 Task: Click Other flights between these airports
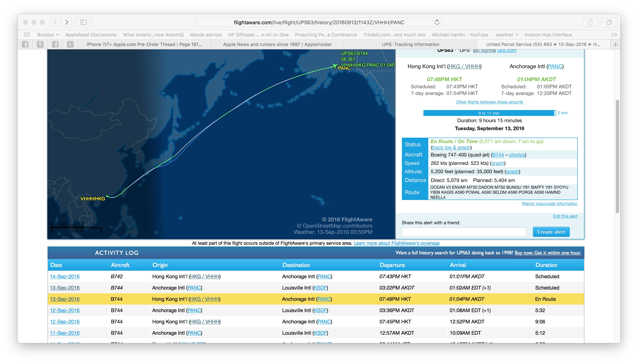[489, 102]
